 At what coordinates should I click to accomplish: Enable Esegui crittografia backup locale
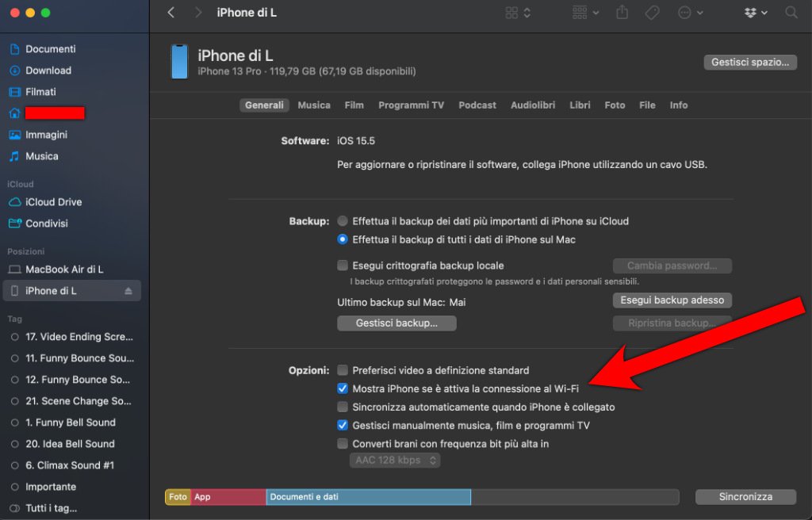[x=343, y=266]
